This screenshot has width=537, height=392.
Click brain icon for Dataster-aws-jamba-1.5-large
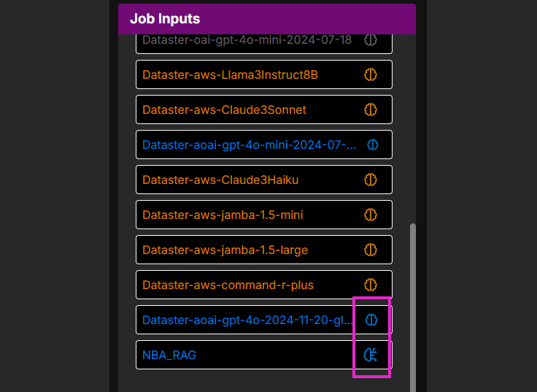[371, 250]
